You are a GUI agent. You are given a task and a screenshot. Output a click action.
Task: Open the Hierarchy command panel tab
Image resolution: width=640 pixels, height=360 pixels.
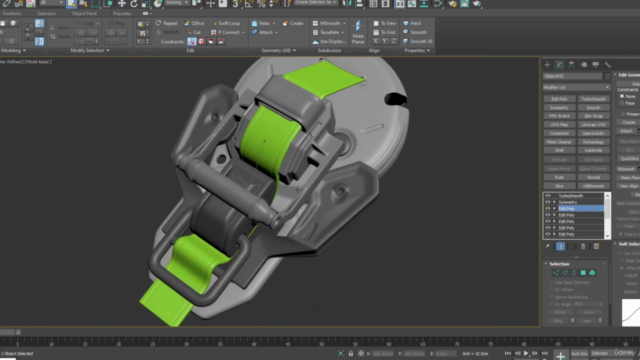pos(571,64)
